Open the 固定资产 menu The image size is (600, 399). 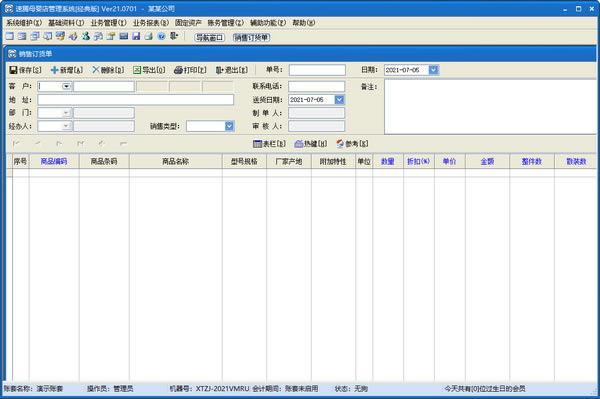coord(188,23)
